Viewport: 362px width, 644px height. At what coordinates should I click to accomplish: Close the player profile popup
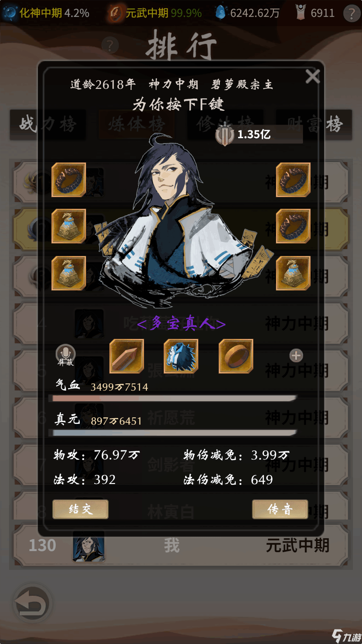coord(313,76)
